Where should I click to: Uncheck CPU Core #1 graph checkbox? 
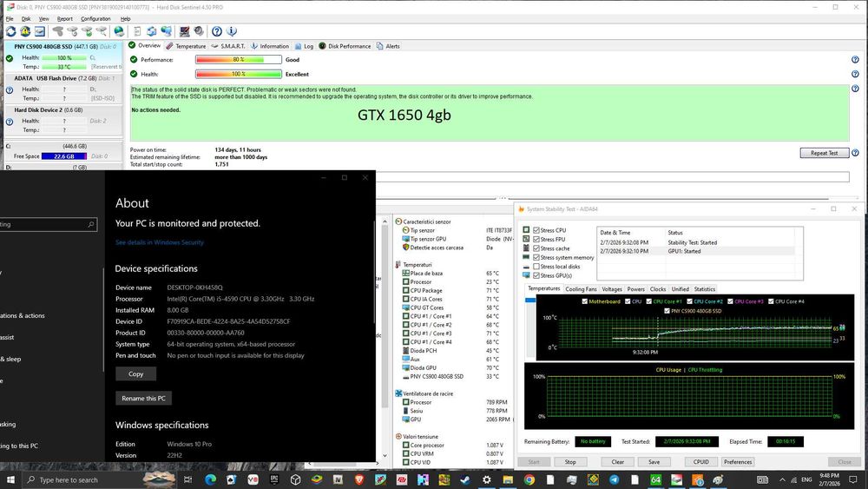point(648,301)
